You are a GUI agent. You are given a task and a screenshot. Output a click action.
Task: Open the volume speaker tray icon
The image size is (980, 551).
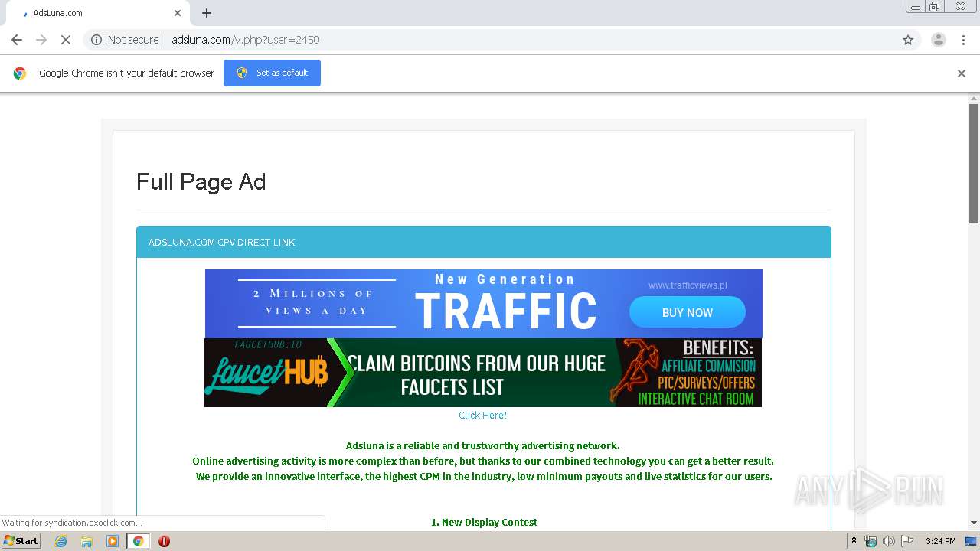[x=889, y=541]
